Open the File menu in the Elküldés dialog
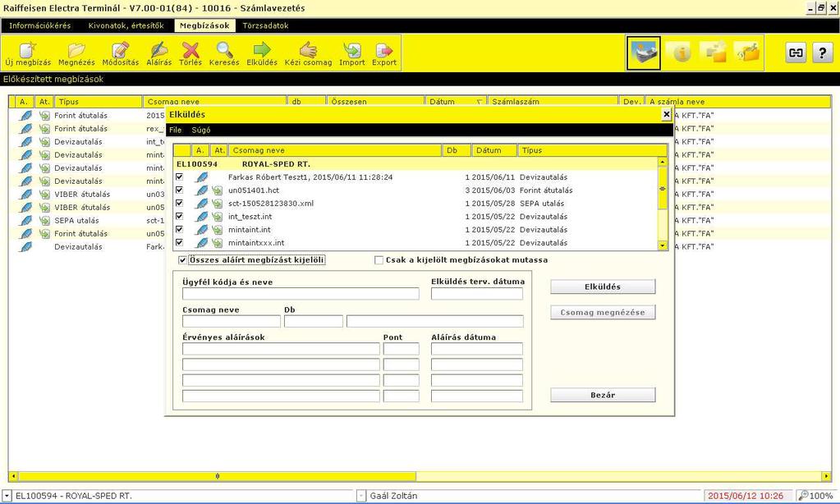 [175, 131]
